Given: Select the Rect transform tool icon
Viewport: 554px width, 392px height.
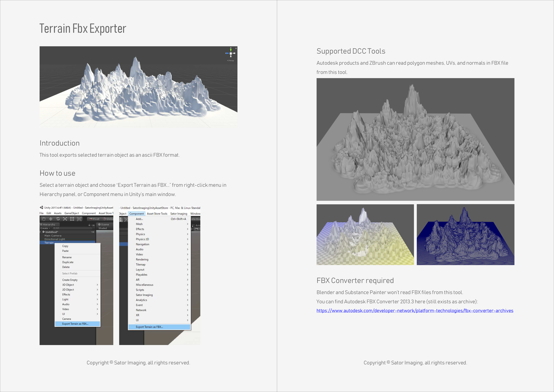Looking at the screenshot, I should [x=72, y=219].
